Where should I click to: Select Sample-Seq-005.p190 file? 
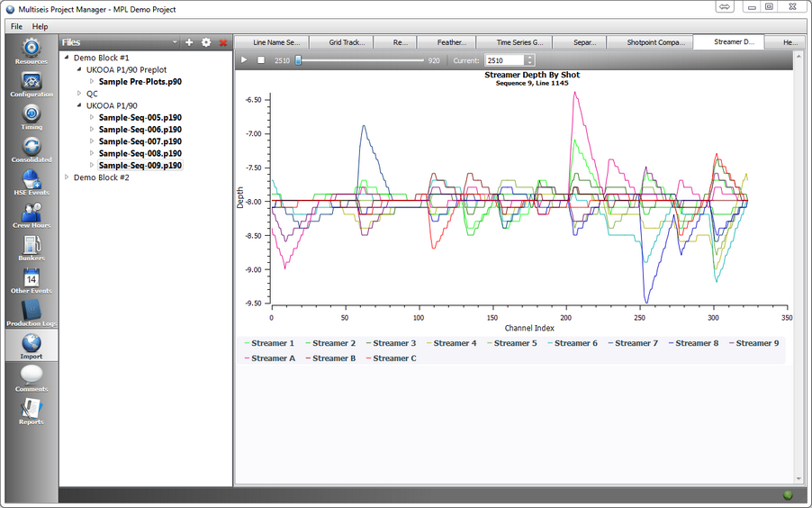click(x=140, y=118)
